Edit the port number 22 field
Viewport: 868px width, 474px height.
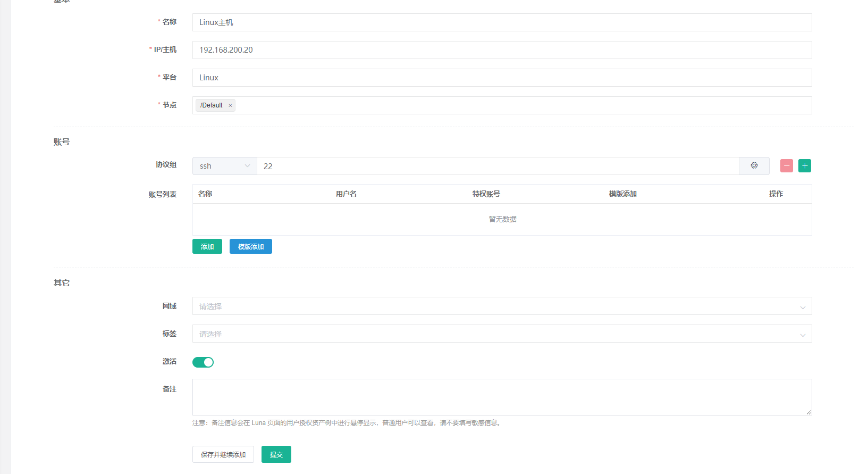click(x=498, y=166)
